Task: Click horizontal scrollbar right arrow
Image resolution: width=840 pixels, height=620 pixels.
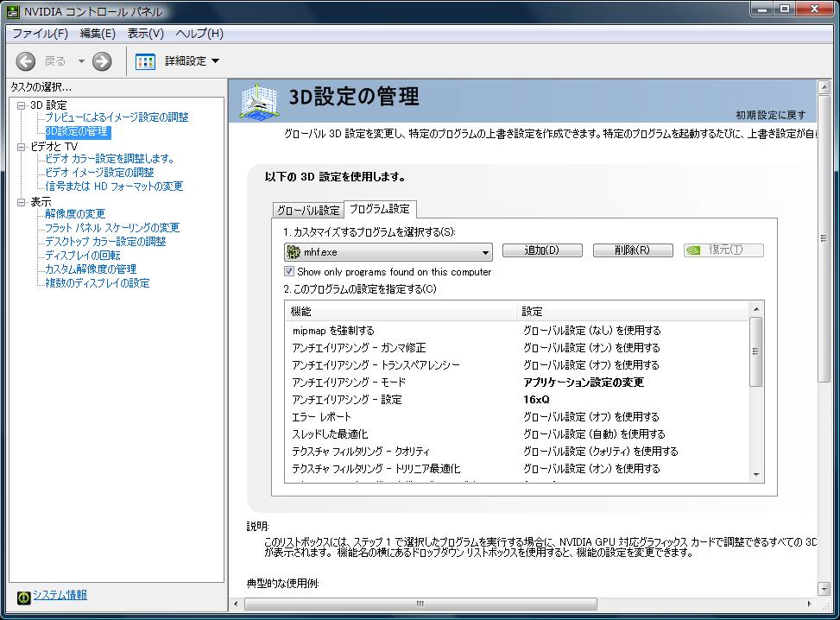Action: coord(810,604)
